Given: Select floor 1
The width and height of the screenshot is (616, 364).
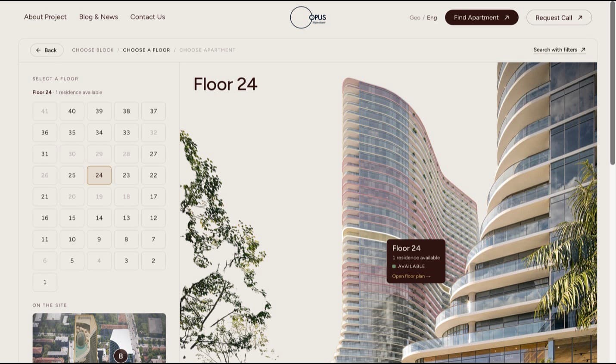Looking at the screenshot, I should (x=45, y=282).
